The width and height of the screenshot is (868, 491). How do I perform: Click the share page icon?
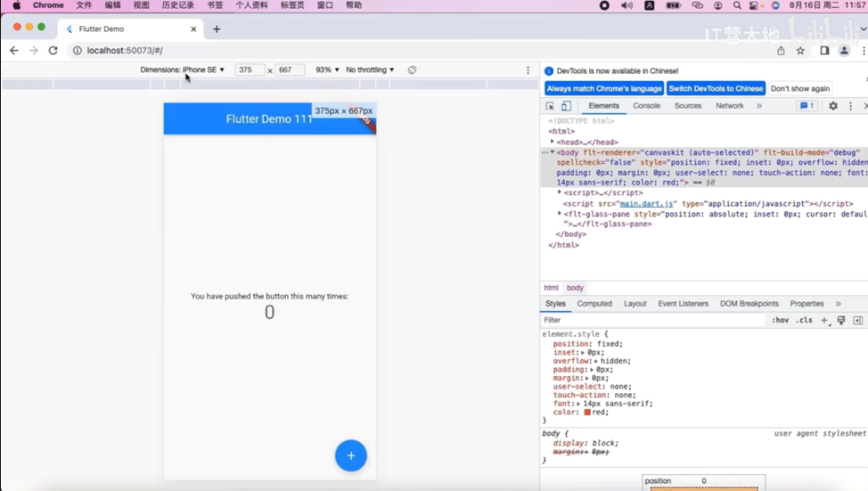781,51
